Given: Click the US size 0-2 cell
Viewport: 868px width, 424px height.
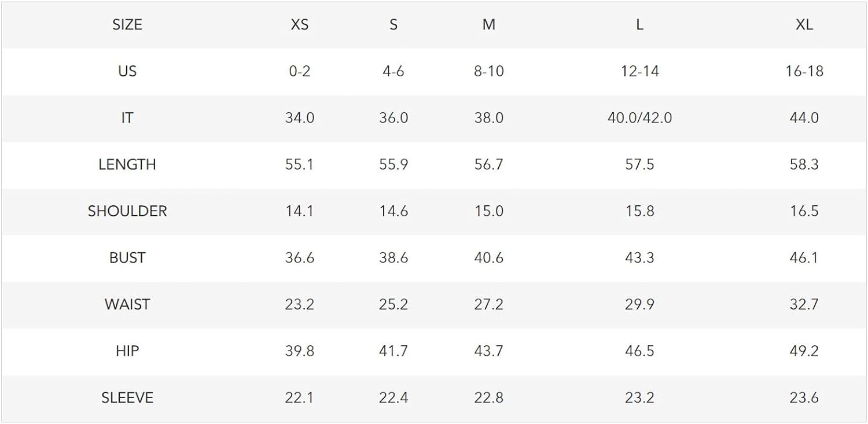Looking at the screenshot, I should pos(300,71).
